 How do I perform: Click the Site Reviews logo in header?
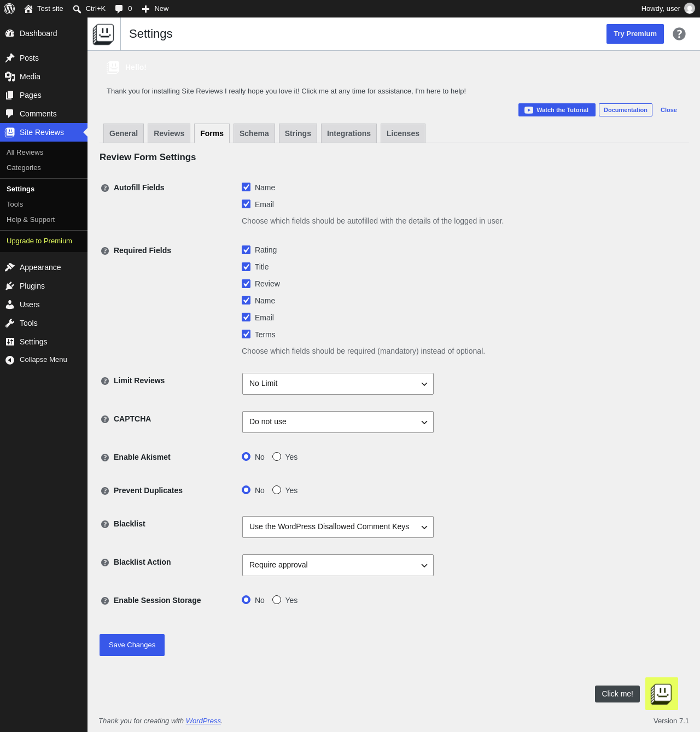click(103, 34)
